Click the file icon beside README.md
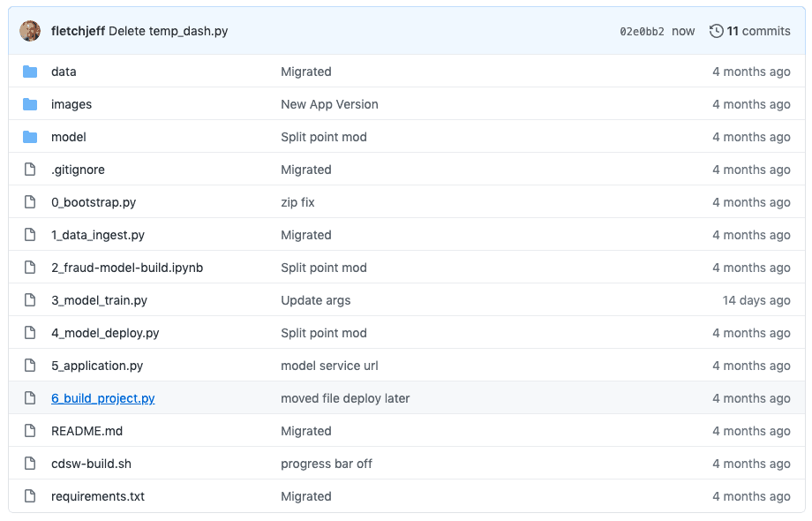Viewport: 812px width, 521px height. pyautogui.click(x=29, y=431)
